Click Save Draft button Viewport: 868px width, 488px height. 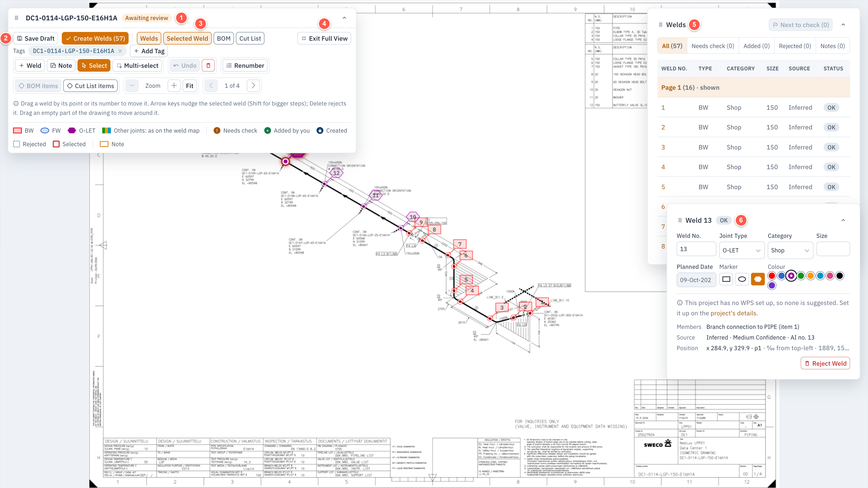[x=36, y=38]
